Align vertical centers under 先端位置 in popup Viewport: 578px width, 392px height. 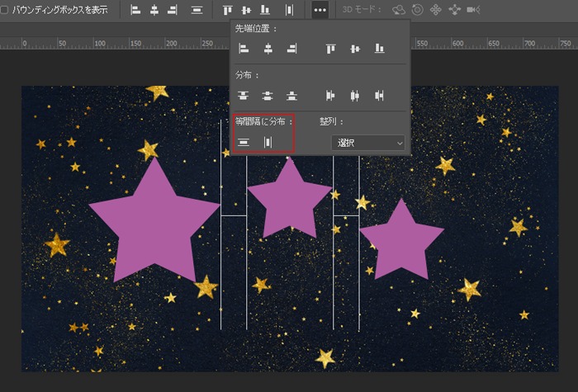point(355,48)
